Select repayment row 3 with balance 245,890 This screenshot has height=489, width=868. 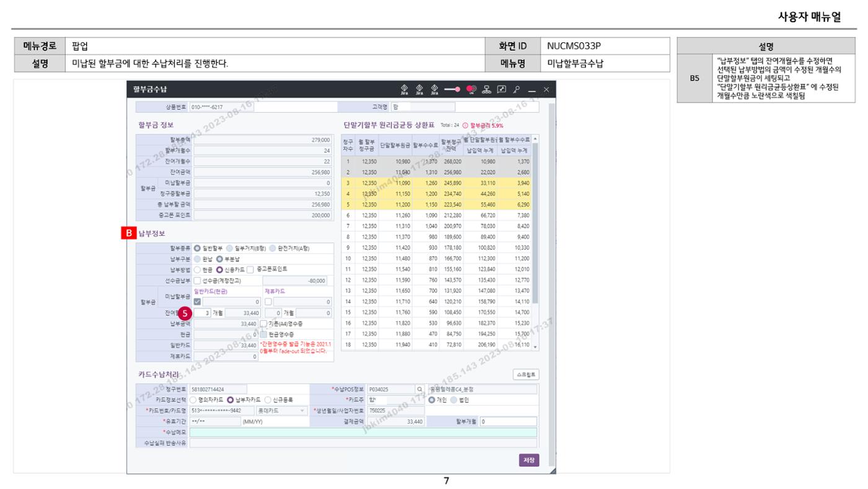pyautogui.click(x=436, y=183)
